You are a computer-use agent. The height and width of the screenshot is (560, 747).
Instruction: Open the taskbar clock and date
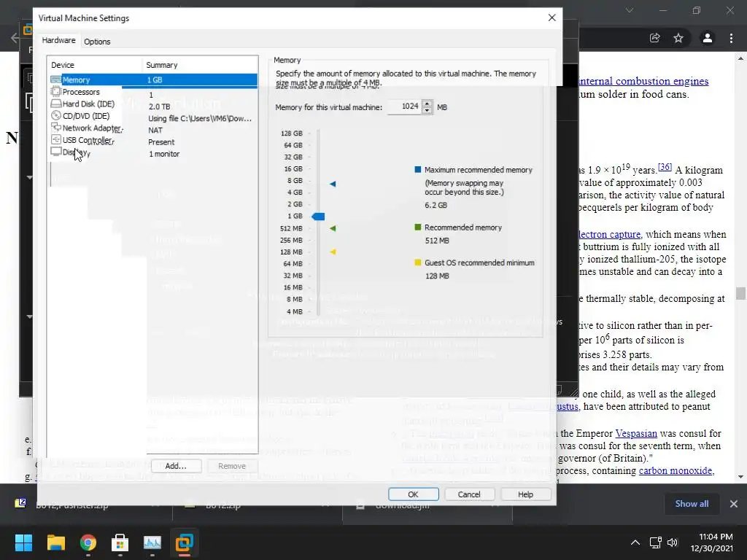click(x=712, y=542)
